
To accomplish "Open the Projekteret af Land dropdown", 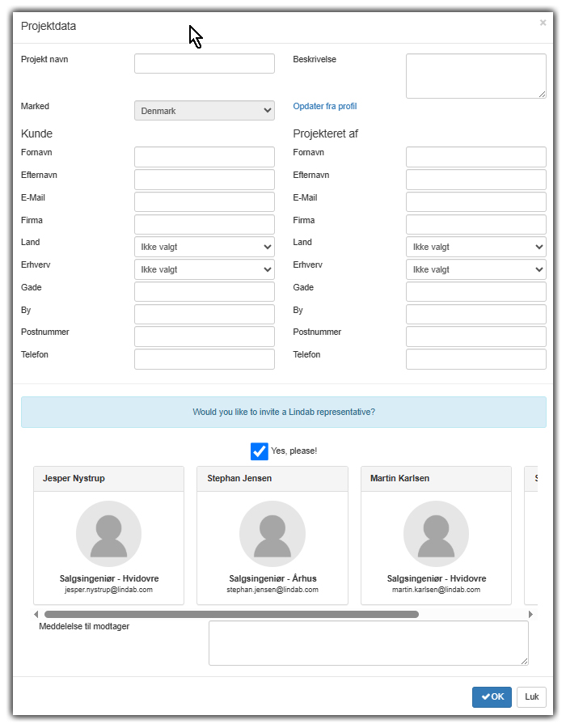I will click(x=475, y=247).
